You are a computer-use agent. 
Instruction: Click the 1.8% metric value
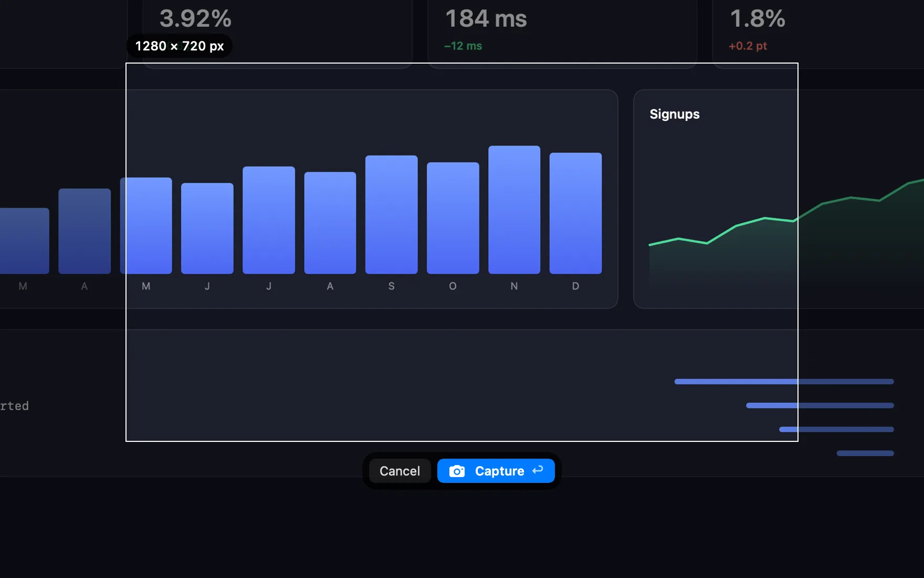point(758,19)
